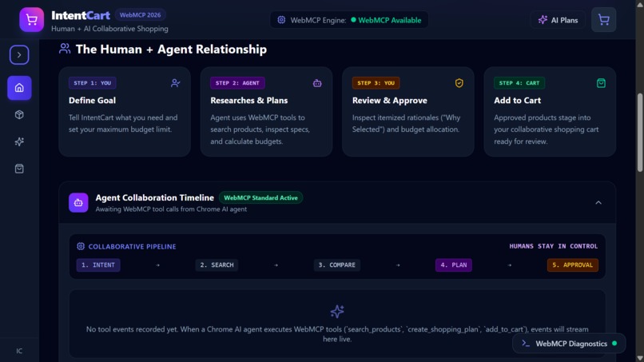Open the shopping cart in header
Image resolution: width=644 pixels, height=362 pixels.
[x=603, y=19]
